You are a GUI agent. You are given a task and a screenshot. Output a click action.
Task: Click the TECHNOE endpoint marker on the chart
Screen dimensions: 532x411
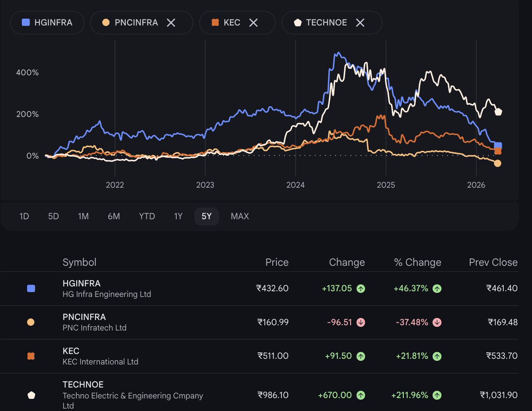pos(497,112)
